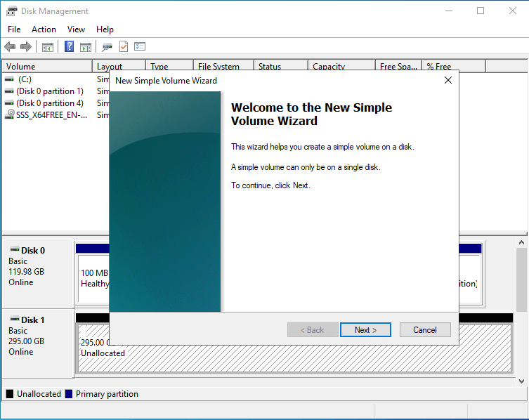Image resolution: width=529 pixels, height=420 pixels.
Task: Click the SSS_X64FREE_EN-... volume name
Action: [51, 115]
